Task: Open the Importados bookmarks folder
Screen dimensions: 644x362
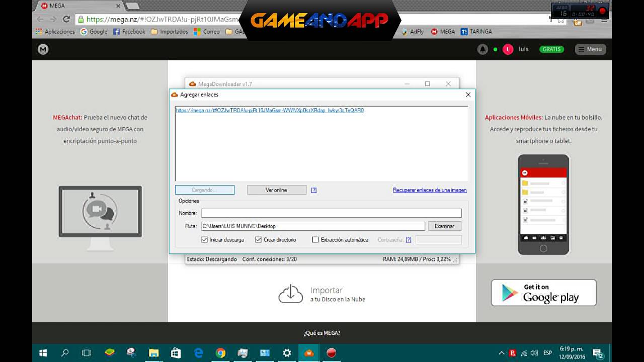Action: pyautogui.click(x=170, y=31)
